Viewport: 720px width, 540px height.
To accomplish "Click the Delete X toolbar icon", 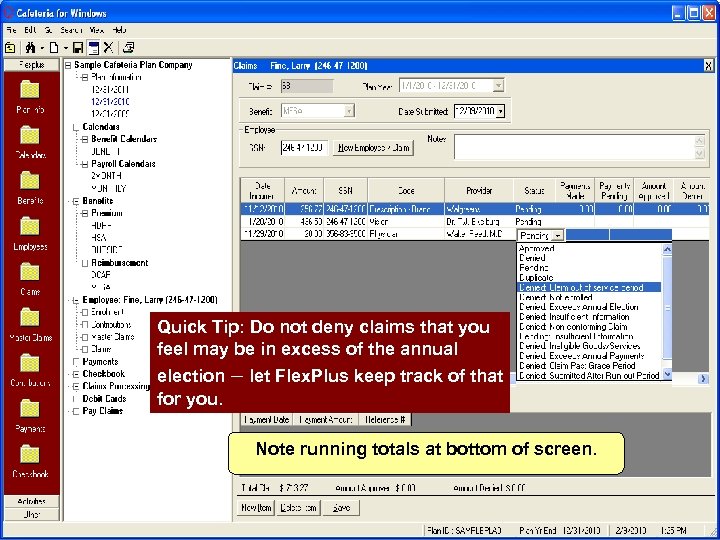I will click(108, 48).
